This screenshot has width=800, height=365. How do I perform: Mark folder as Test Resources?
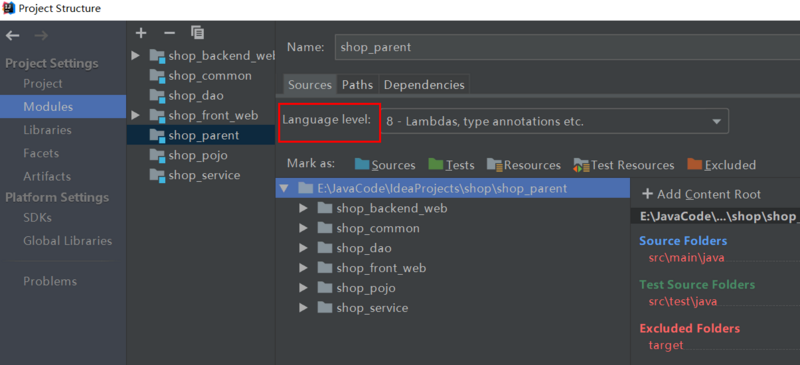(624, 165)
